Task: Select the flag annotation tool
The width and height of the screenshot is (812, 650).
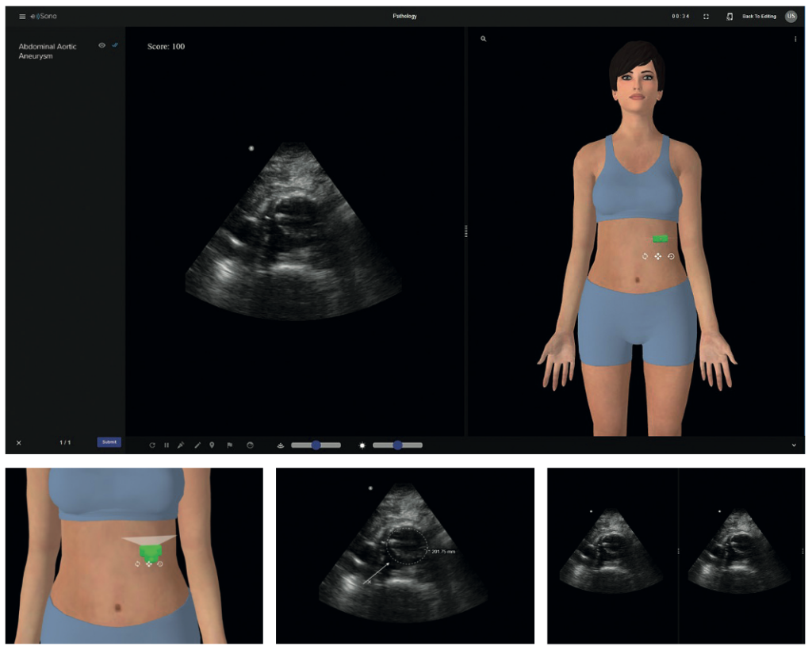Action: click(x=229, y=445)
